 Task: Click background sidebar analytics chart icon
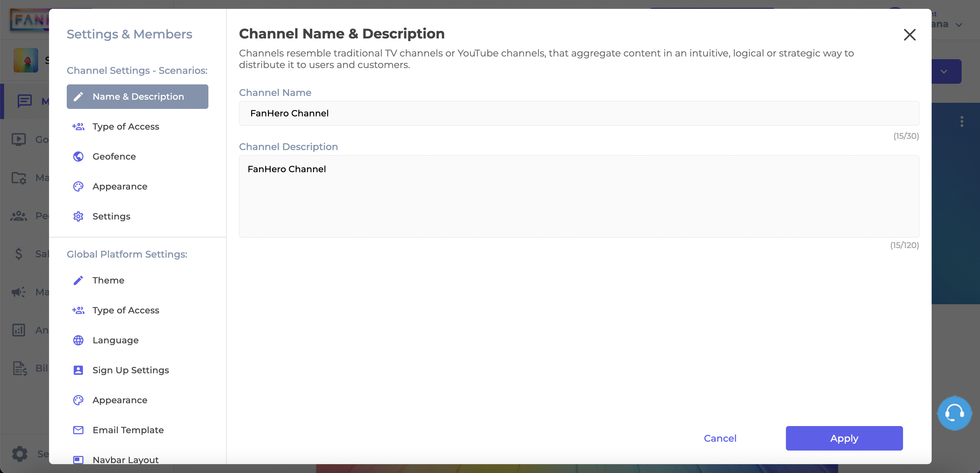tap(19, 330)
